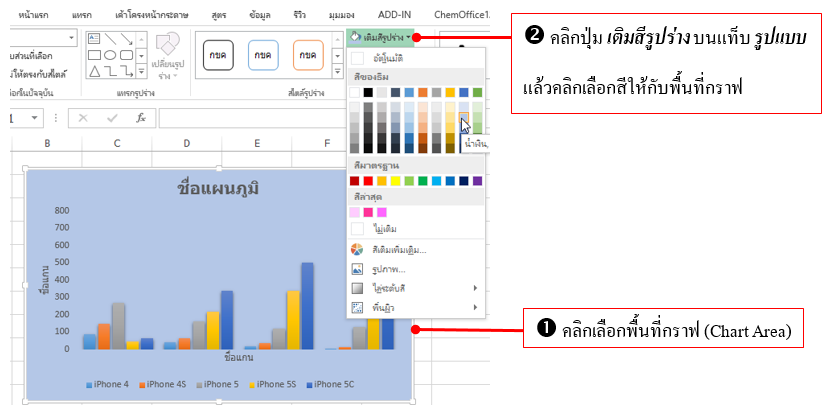This screenshot has width=830, height=405.
Task: Pick red from the standard colors row
Action: [367, 181]
